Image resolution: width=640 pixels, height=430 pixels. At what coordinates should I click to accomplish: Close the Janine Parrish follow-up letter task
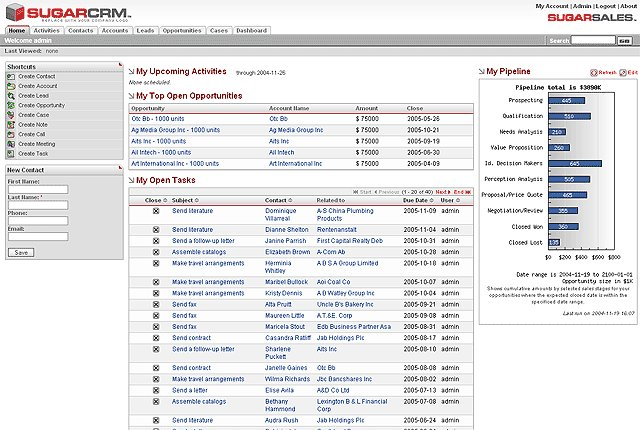coord(156,241)
